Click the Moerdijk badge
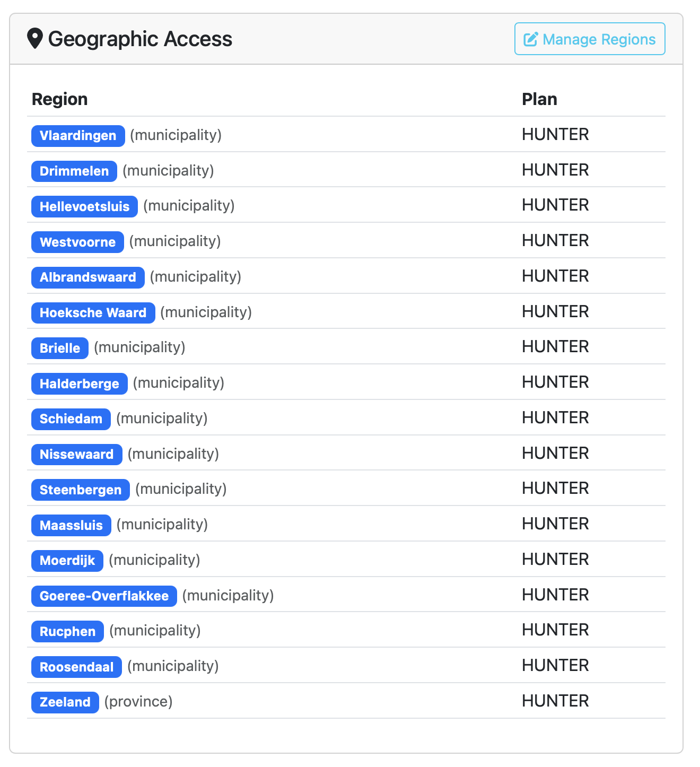This screenshot has width=700, height=767. point(67,561)
